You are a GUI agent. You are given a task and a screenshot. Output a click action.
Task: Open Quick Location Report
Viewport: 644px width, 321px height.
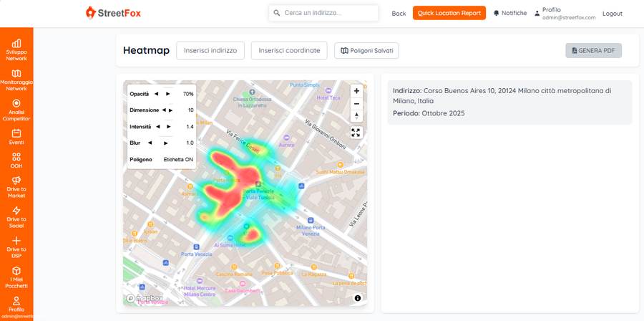pyautogui.click(x=449, y=13)
